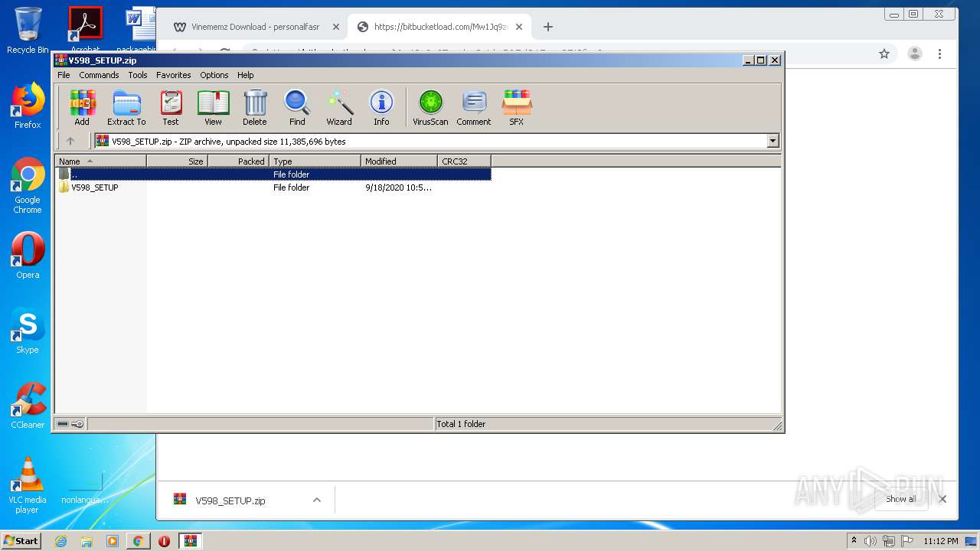Open Windows Explorer taskbar icon
The image size is (980, 551).
87,541
